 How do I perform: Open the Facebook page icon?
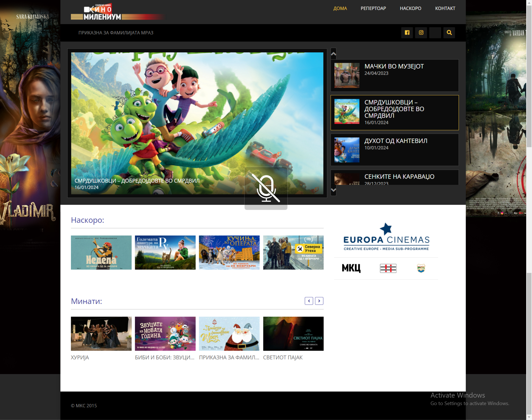pos(407,33)
